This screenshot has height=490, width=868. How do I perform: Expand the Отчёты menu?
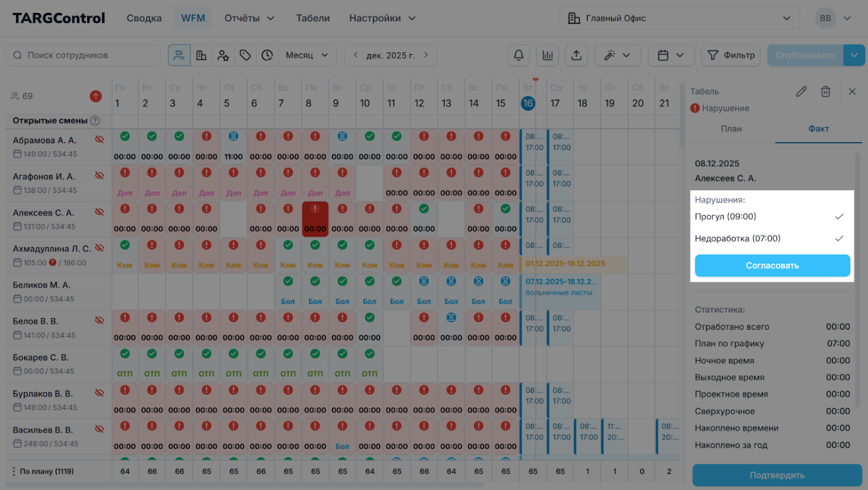249,18
